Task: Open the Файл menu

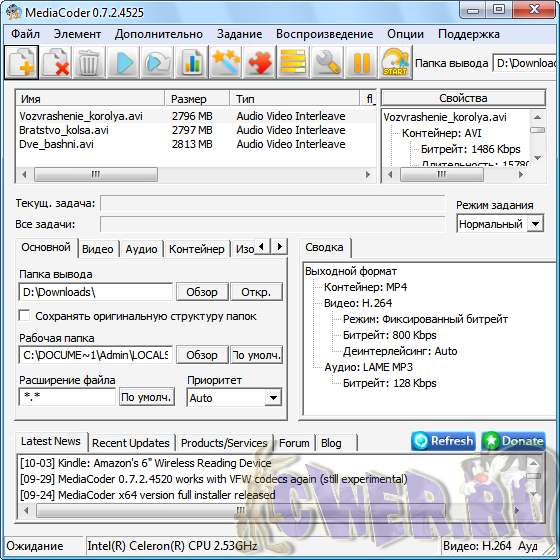Action: pyautogui.click(x=25, y=34)
